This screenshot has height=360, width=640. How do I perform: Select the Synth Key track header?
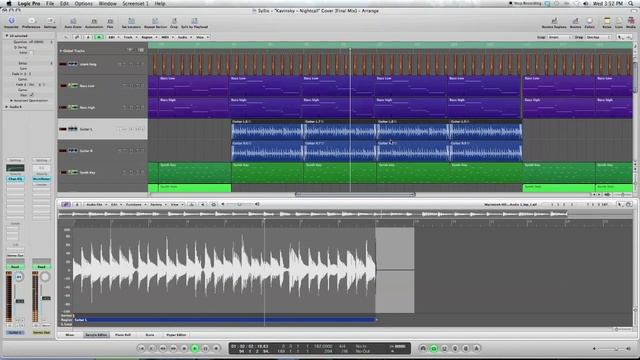coord(102,172)
